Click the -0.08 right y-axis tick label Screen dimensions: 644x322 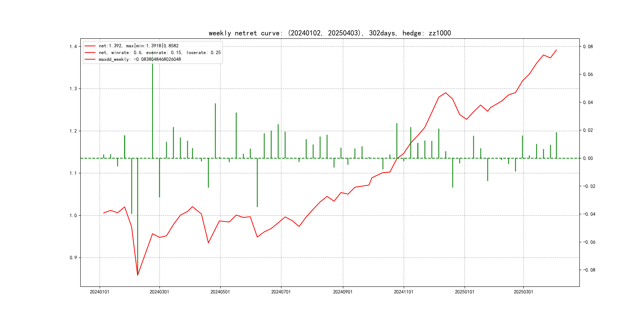tap(589, 270)
